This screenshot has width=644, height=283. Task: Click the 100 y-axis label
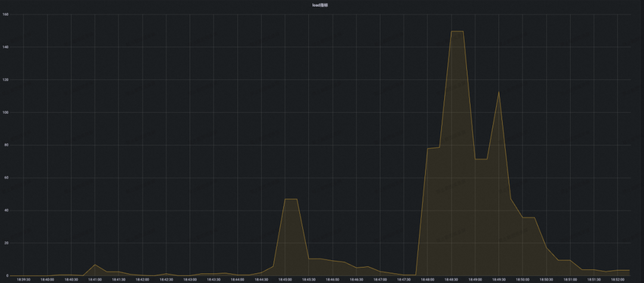point(5,113)
